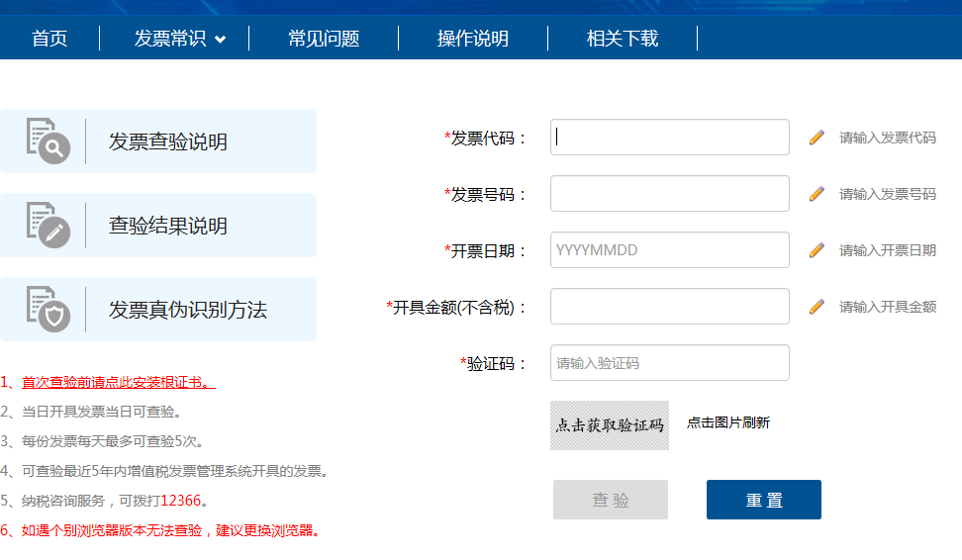
Task: Click the pencil icon next to 请输入开票日期
Action: pyautogui.click(x=817, y=250)
